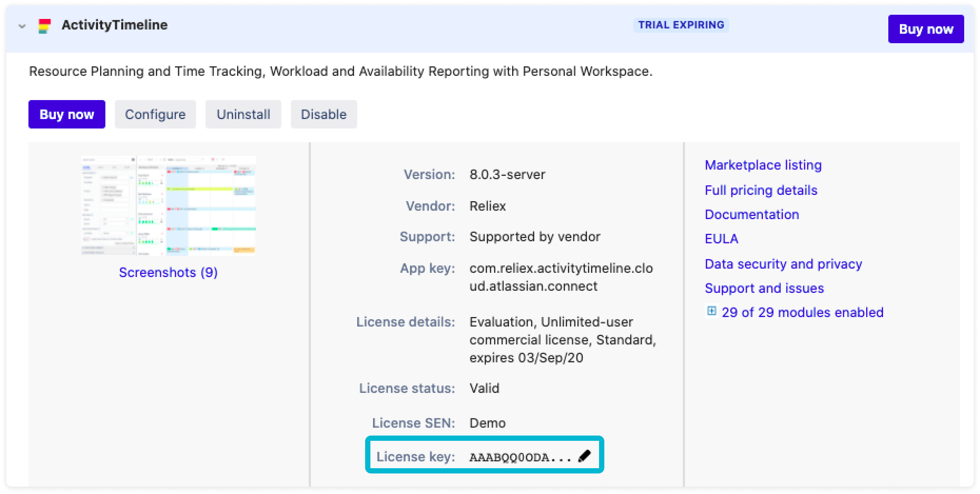Screen dimensions: 980x494
Task: Click the License SEN Demo value
Action: [487, 423]
